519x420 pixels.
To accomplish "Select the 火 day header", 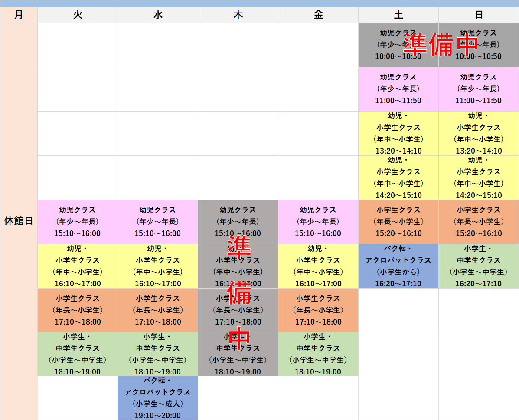I will coord(78,15).
